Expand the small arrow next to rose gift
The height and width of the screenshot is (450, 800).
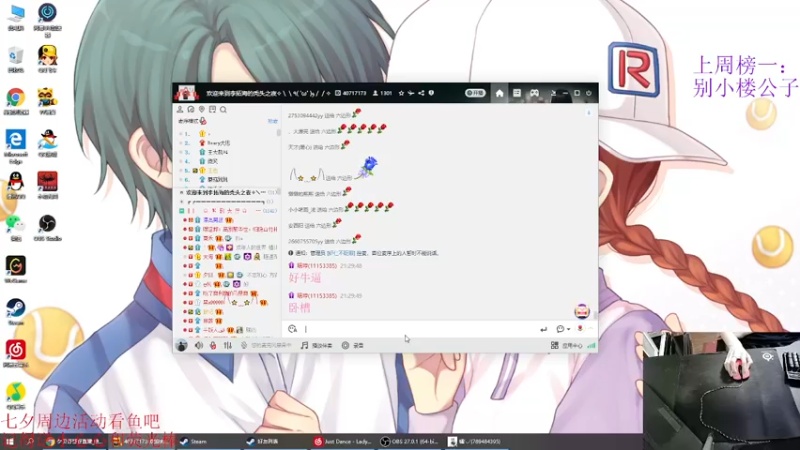[x=590, y=329]
